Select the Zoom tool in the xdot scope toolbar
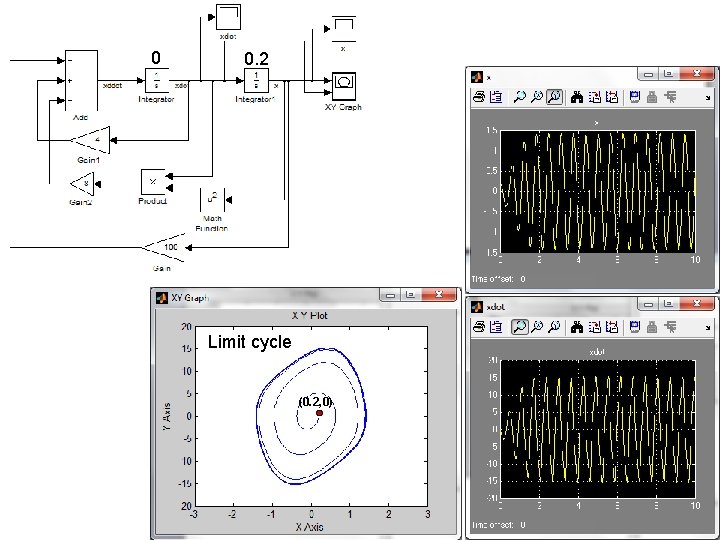The image size is (720, 540). [520, 327]
